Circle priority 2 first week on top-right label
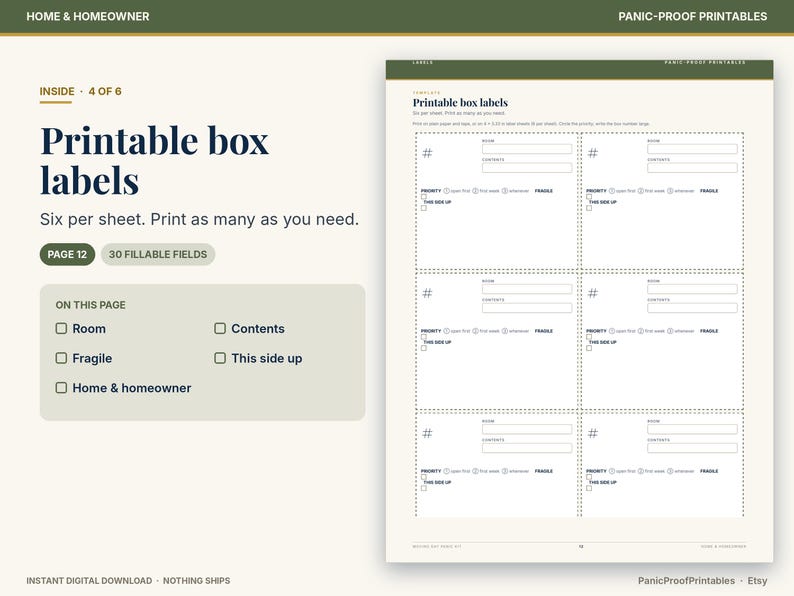 641,191
